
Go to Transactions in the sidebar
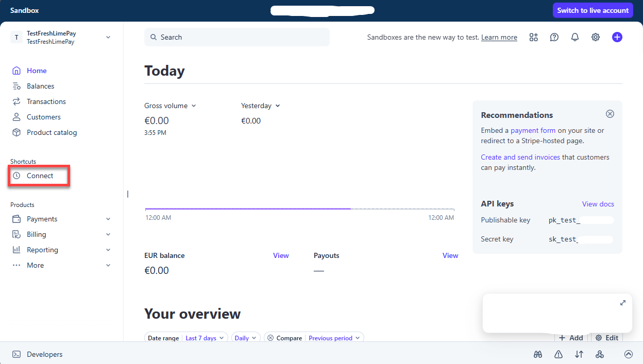pyautogui.click(x=46, y=101)
